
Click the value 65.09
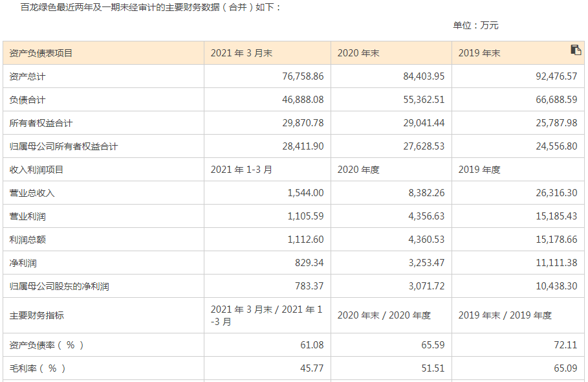[x=565, y=368]
